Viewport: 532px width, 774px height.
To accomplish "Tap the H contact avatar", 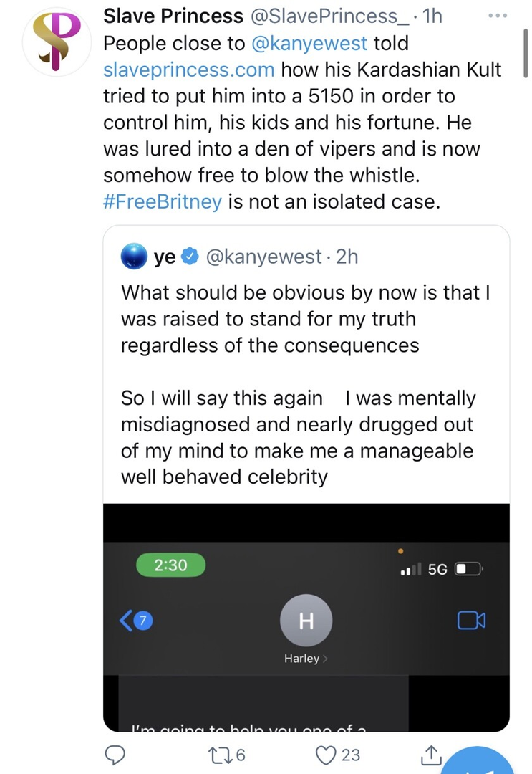I will coord(306,621).
